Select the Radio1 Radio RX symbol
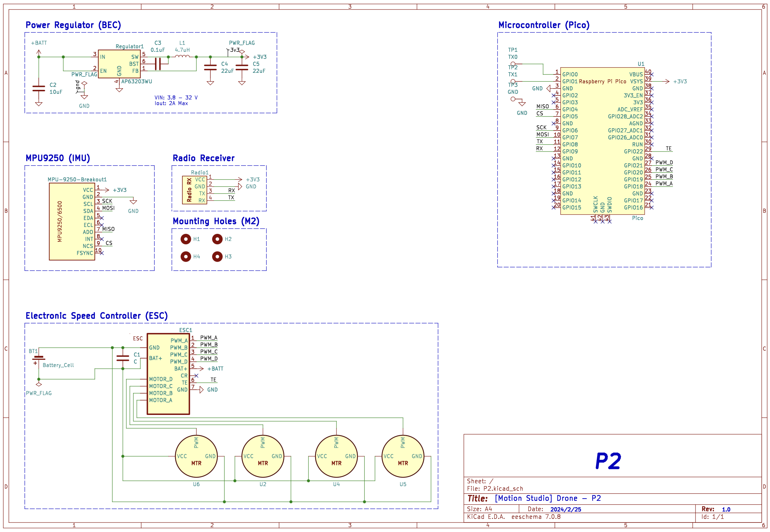This screenshot has height=532, width=770. (x=194, y=190)
